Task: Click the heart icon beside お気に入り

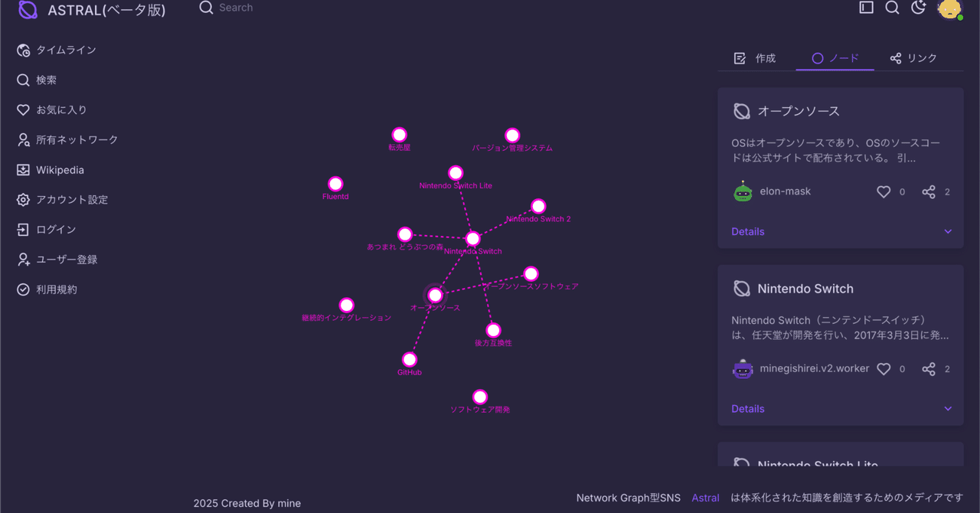Action: click(23, 109)
